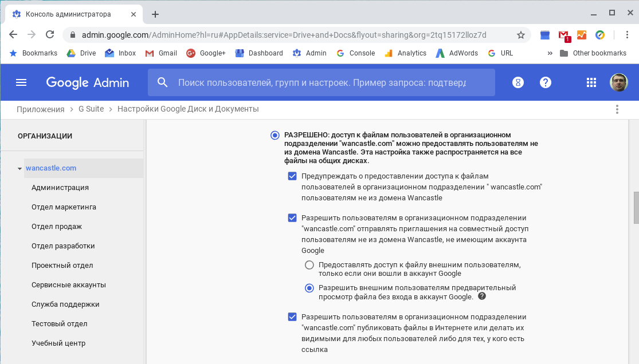This screenshot has width=639, height=364.
Task: Uncheck the warn about external sharing checkbox
Action: tap(292, 176)
